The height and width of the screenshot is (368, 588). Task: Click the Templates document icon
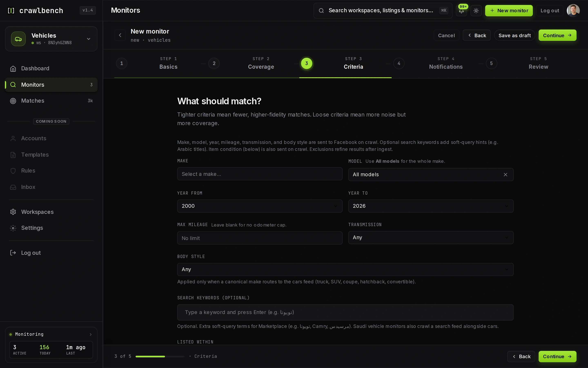[13, 155]
